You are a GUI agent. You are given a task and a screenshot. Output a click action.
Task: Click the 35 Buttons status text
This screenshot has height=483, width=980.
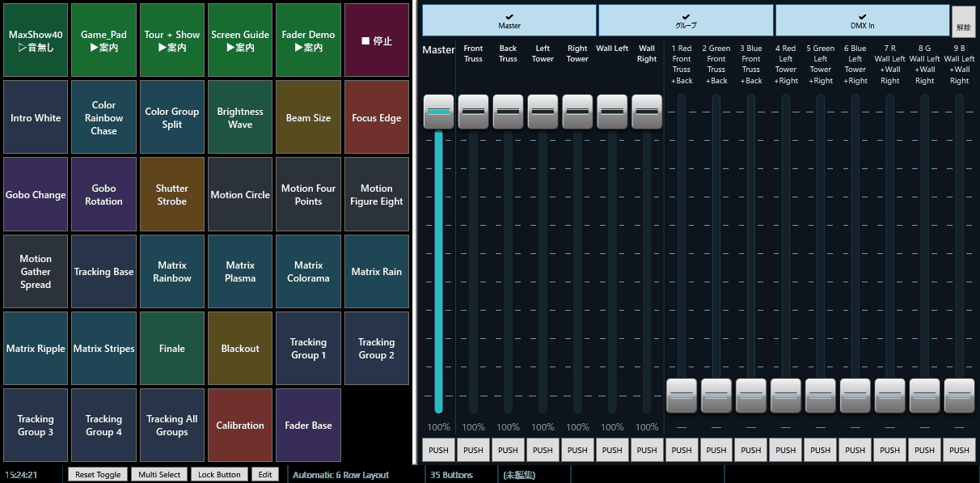pos(452,475)
